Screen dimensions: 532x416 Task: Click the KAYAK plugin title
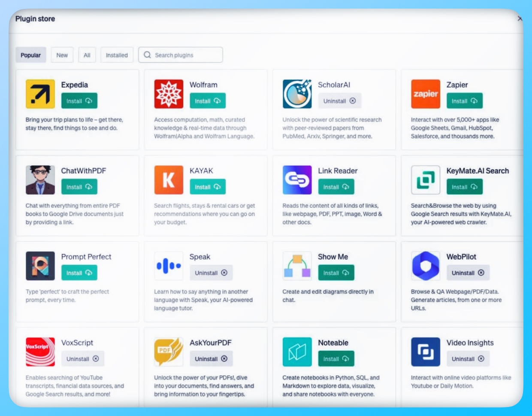tap(202, 171)
